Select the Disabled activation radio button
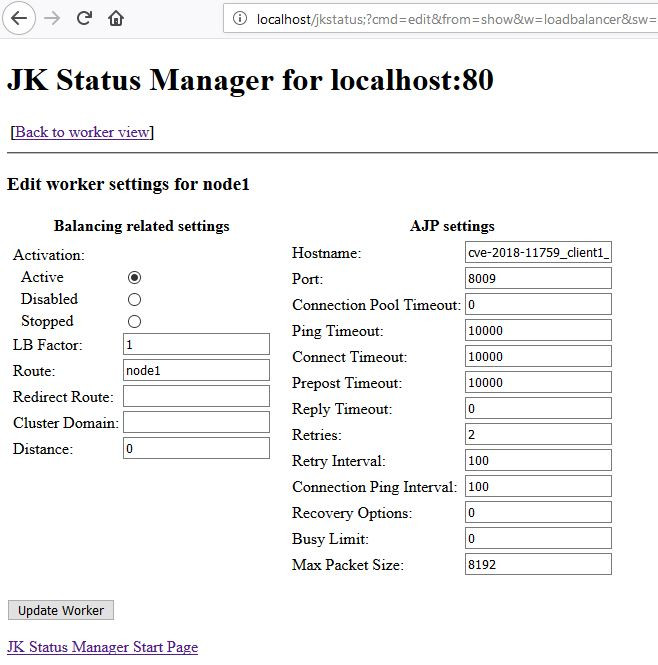The height and width of the screenshot is (665, 658). point(135,299)
